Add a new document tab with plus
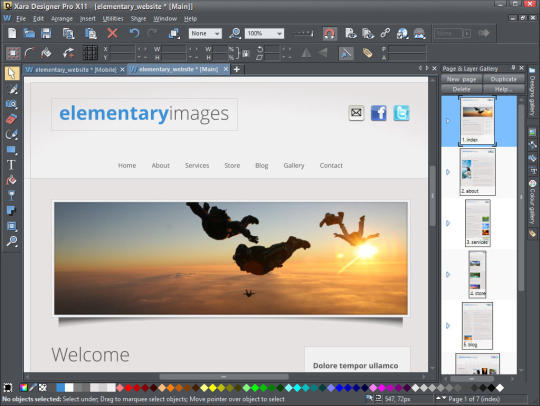The image size is (540, 406). point(237,69)
